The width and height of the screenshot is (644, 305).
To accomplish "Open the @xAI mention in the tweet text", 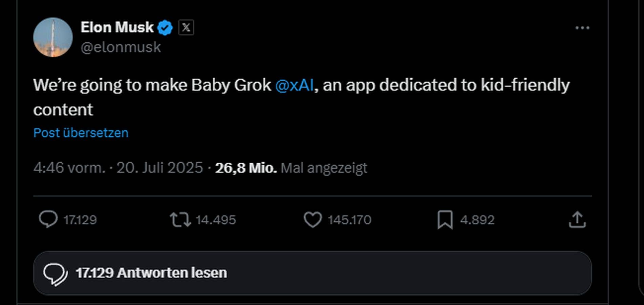I will tap(295, 85).
